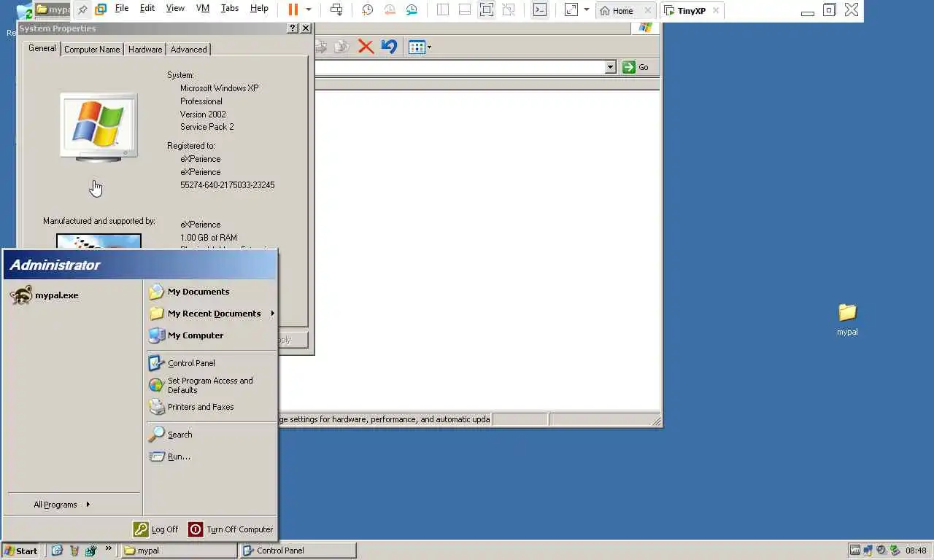Click the Explorer window resize grip

655,421
